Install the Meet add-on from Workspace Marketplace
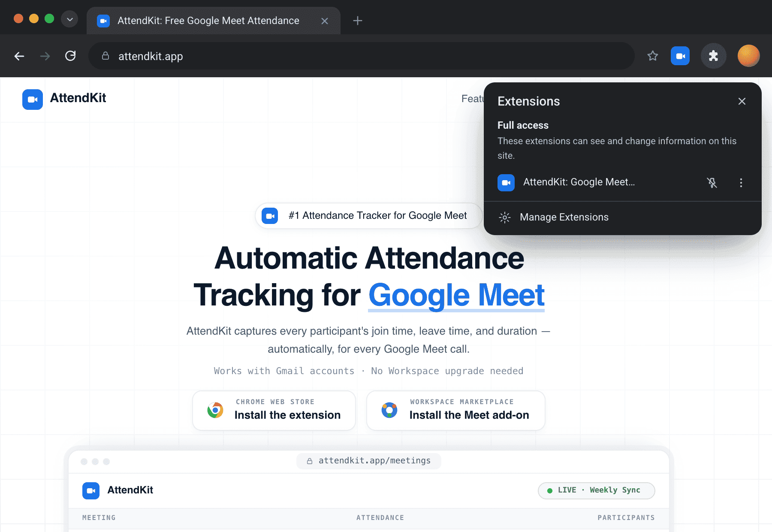772x532 pixels. [x=456, y=411]
